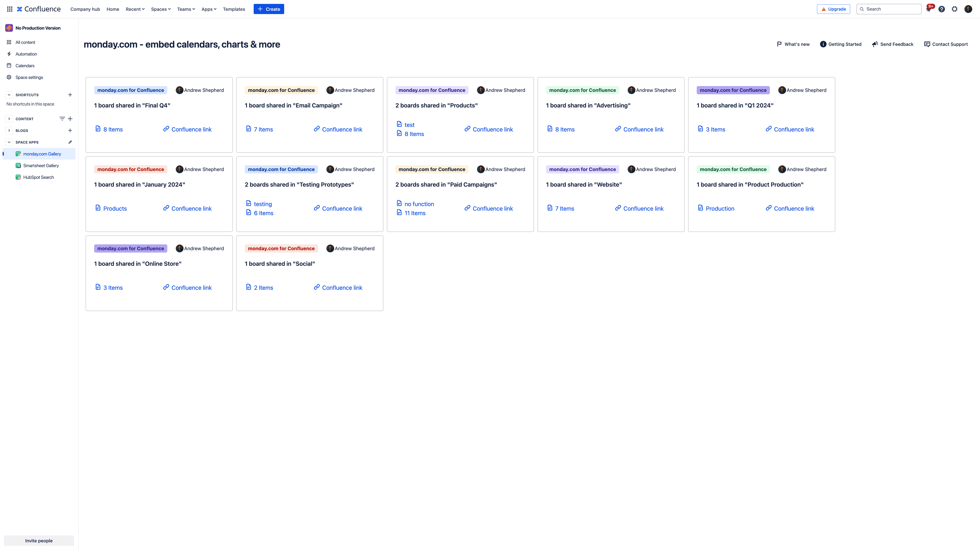Click the '1 board shared in "Website"' title
The image size is (980, 551).
(x=583, y=184)
